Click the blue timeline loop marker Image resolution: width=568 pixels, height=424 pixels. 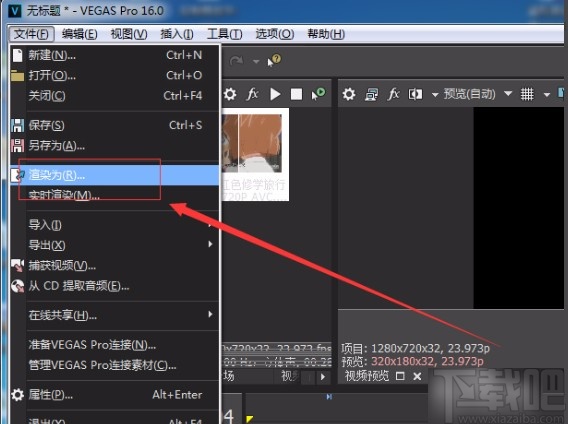tap(329, 397)
